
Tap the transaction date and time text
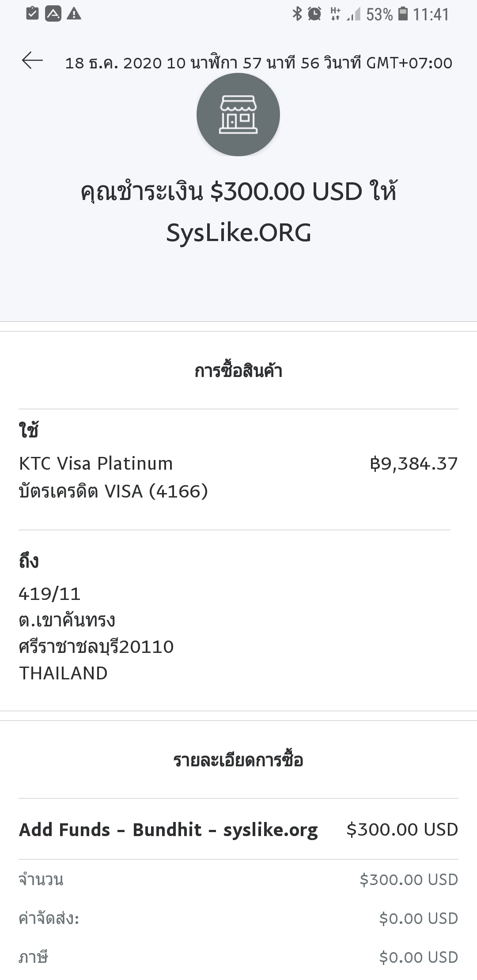point(259,63)
